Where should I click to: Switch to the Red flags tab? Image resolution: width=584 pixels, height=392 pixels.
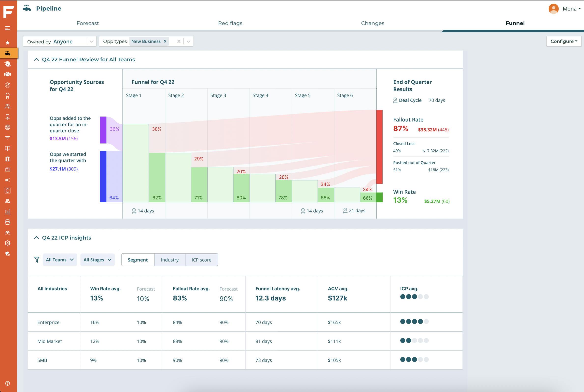230,23
